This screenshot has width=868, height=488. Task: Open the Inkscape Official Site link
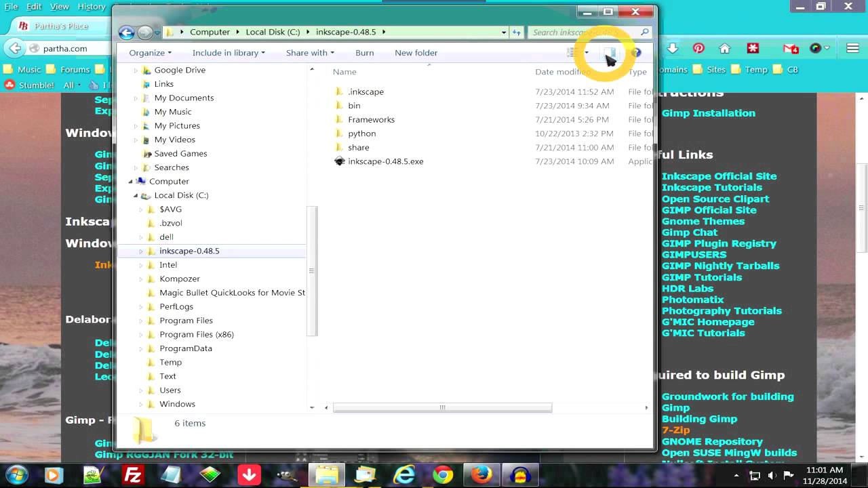click(x=719, y=176)
